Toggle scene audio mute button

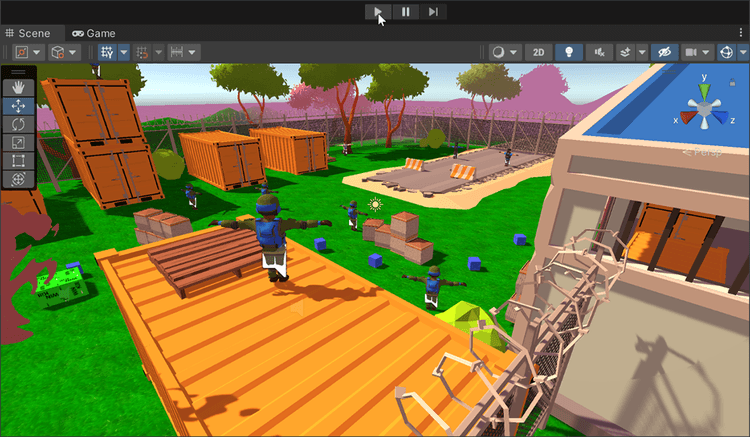(599, 52)
